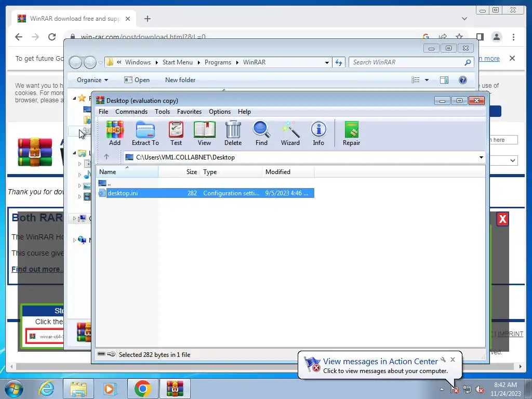
Task: Click the muted volume tray icon
Action: [480, 390]
